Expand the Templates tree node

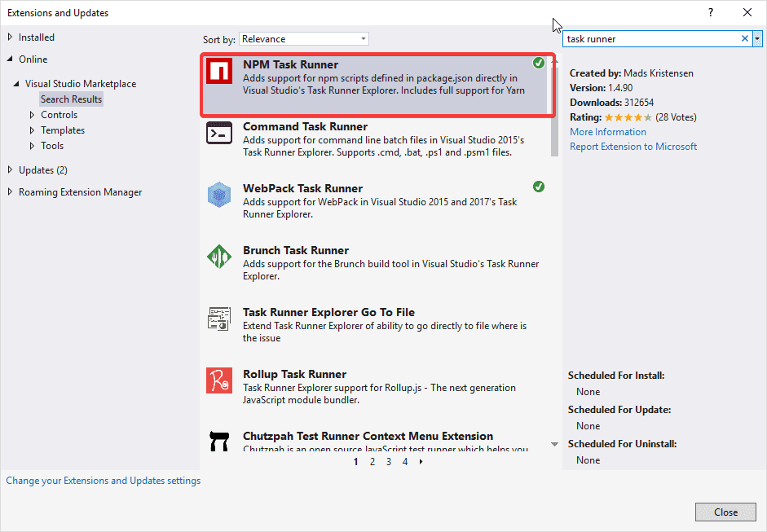33,130
